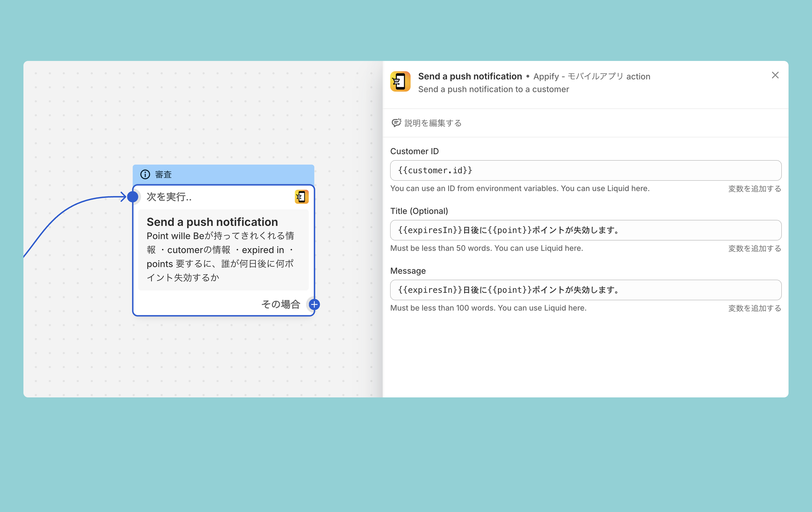Click the small Appify icon on the action node
Image resolution: width=812 pixels, height=512 pixels.
click(x=301, y=197)
